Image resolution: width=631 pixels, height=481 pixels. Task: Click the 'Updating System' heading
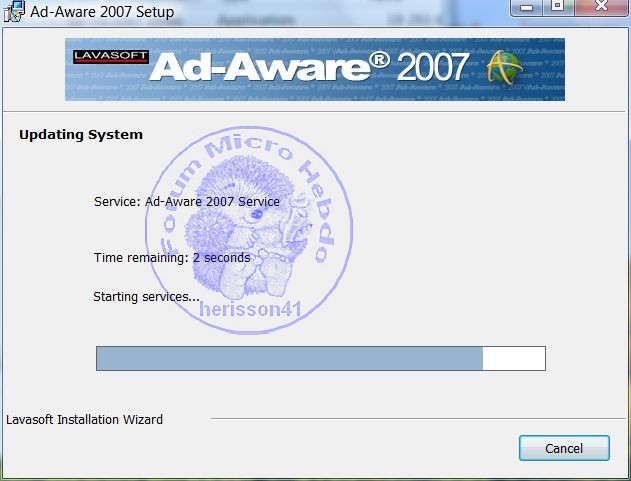click(x=81, y=134)
